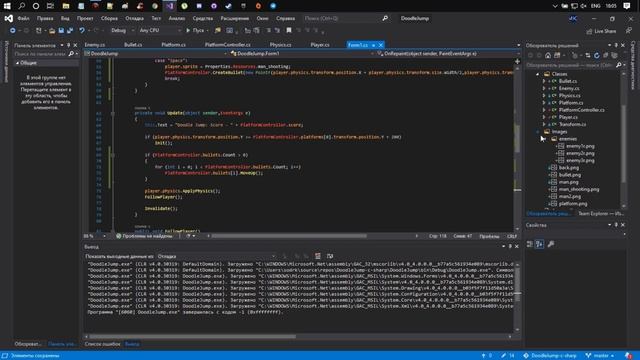This screenshot has width=640, height=360.
Task: Switch to the Platform.cs tab
Action: [173, 45]
